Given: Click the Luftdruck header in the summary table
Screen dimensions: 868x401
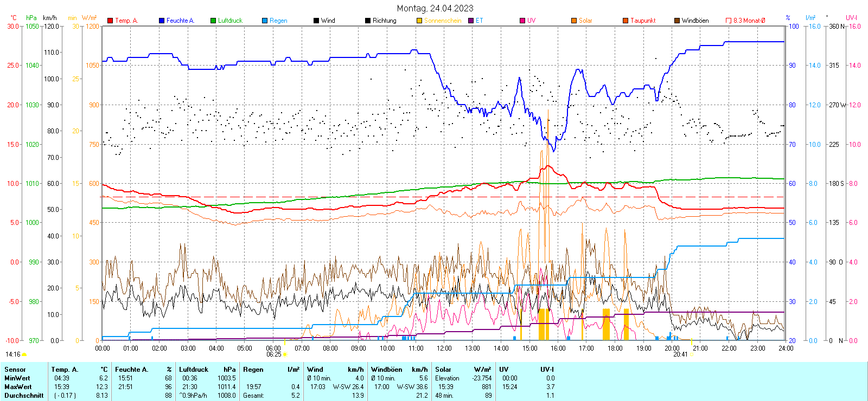Looking at the screenshot, I should (x=194, y=370).
